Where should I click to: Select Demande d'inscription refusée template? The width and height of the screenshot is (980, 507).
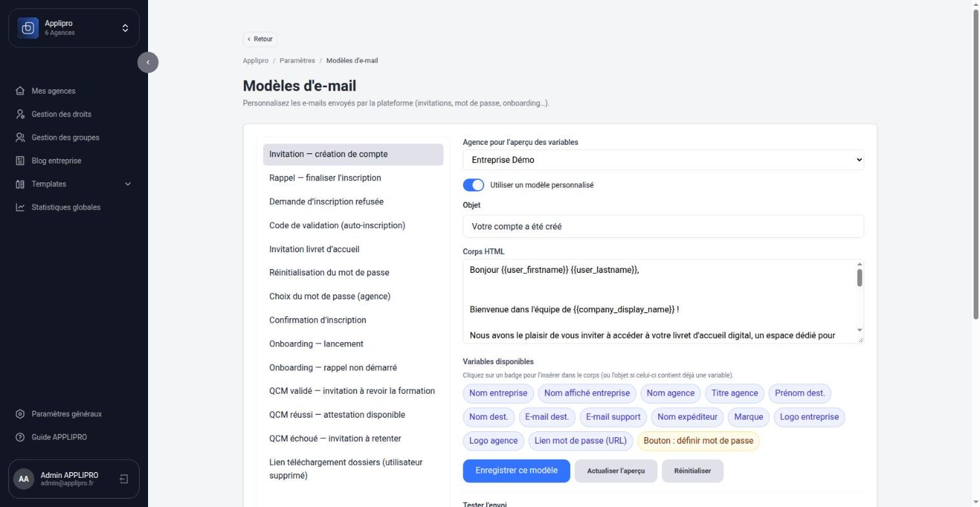353,202
